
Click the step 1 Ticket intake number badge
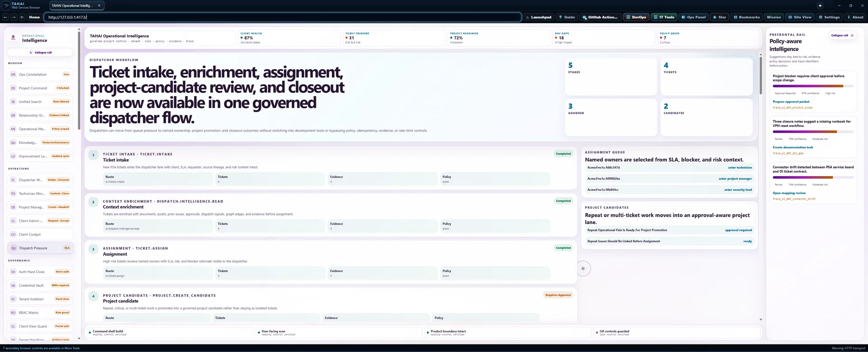tap(94, 155)
